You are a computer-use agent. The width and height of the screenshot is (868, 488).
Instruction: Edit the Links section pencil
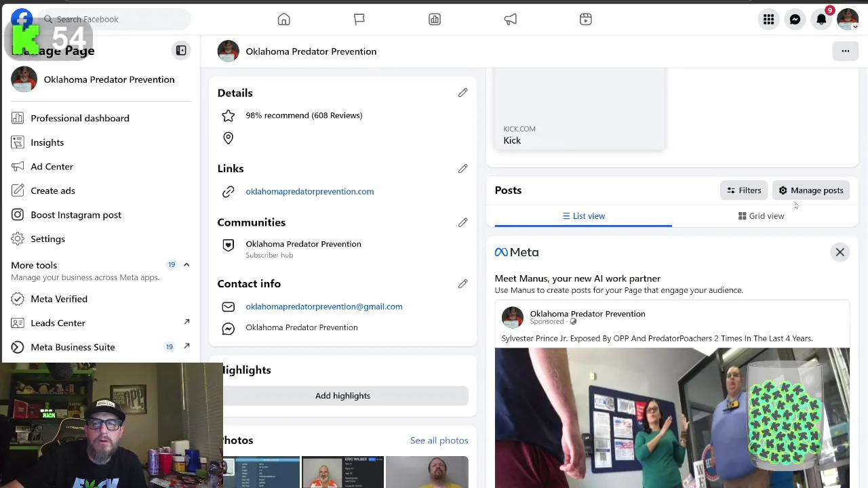pos(462,168)
